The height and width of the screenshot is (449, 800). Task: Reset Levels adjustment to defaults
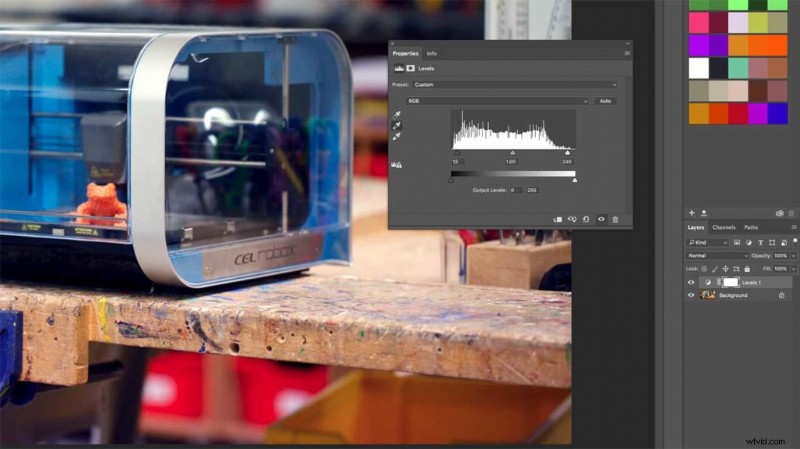coord(586,219)
